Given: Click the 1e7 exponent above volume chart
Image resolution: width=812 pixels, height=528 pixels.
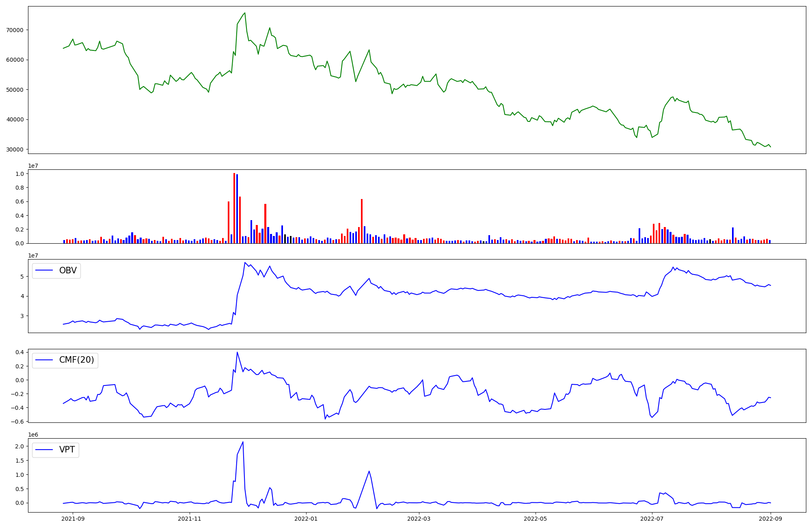Looking at the screenshot, I should click(33, 166).
